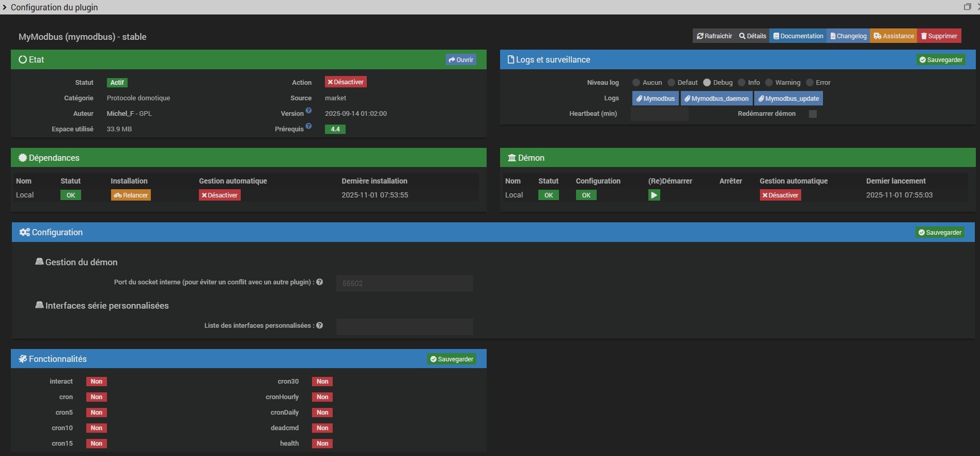Image resolution: width=980 pixels, height=456 pixels.
Task: Tick the Redémarrer démon checkbox
Action: tap(813, 114)
